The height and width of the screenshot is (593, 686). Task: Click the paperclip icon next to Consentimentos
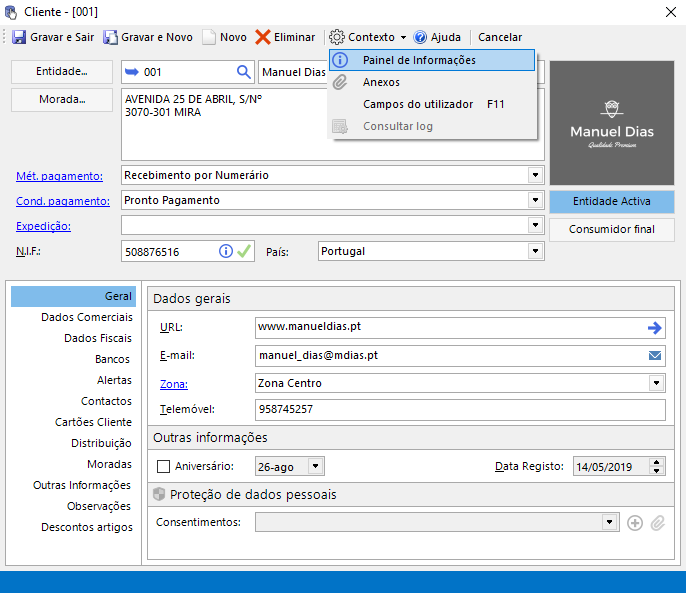pyautogui.click(x=657, y=522)
